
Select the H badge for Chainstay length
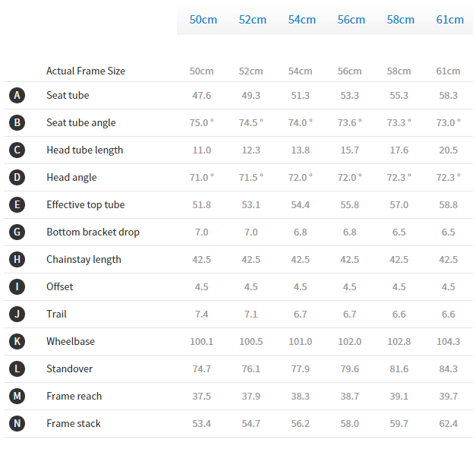coord(17,260)
